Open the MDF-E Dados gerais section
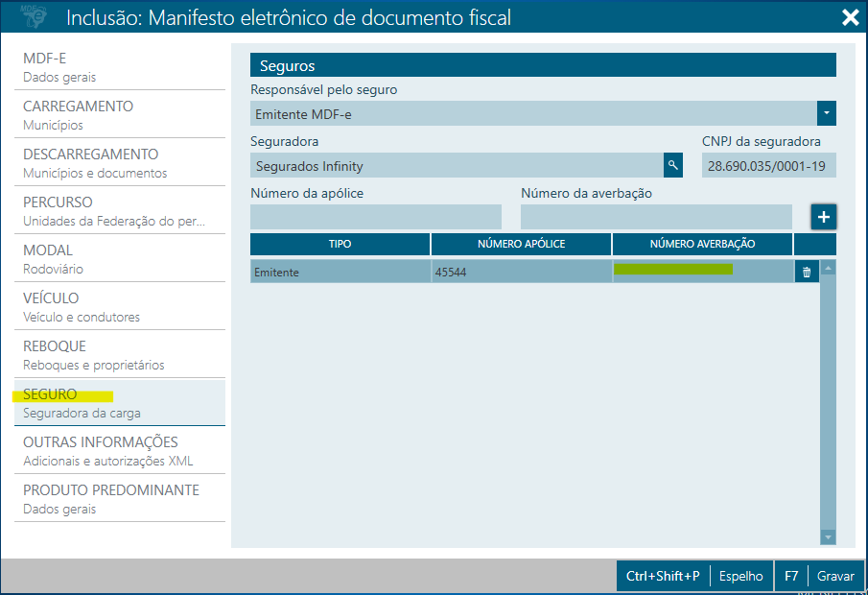The width and height of the screenshot is (868, 595). point(119,67)
